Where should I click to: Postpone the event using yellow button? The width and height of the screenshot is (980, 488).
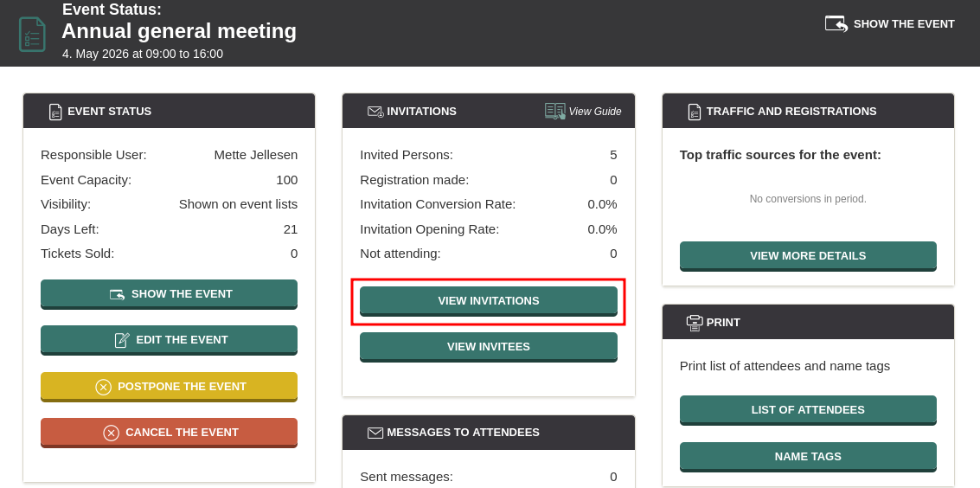tap(169, 387)
